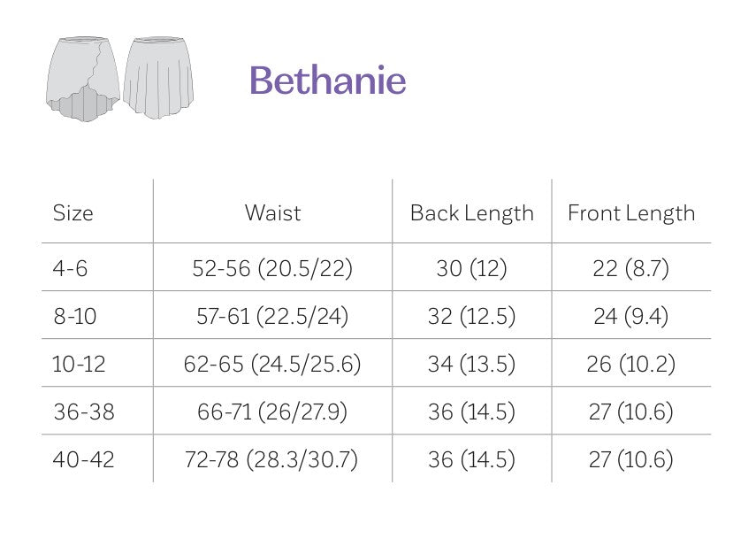Select waist cell 57-61 (22.5/24)

(x=272, y=316)
